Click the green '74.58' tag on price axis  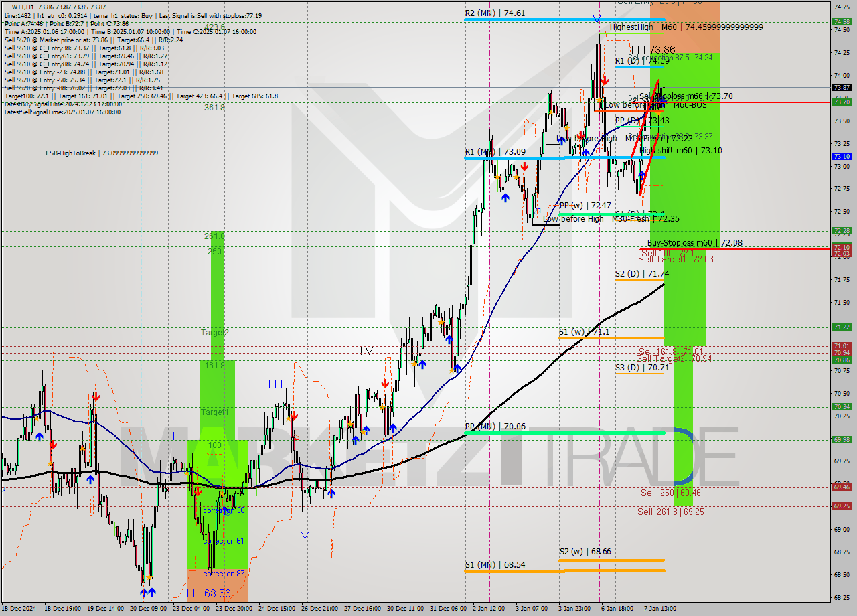click(x=842, y=21)
